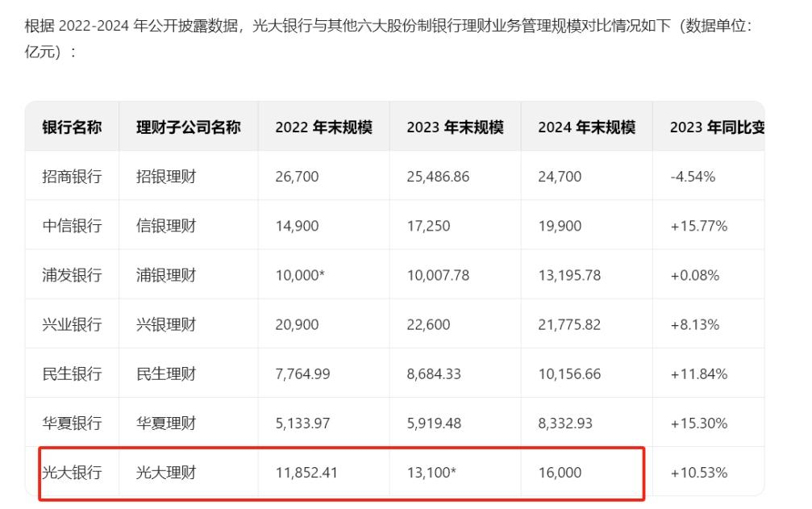Click the 信银理财 cell

click(165, 226)
